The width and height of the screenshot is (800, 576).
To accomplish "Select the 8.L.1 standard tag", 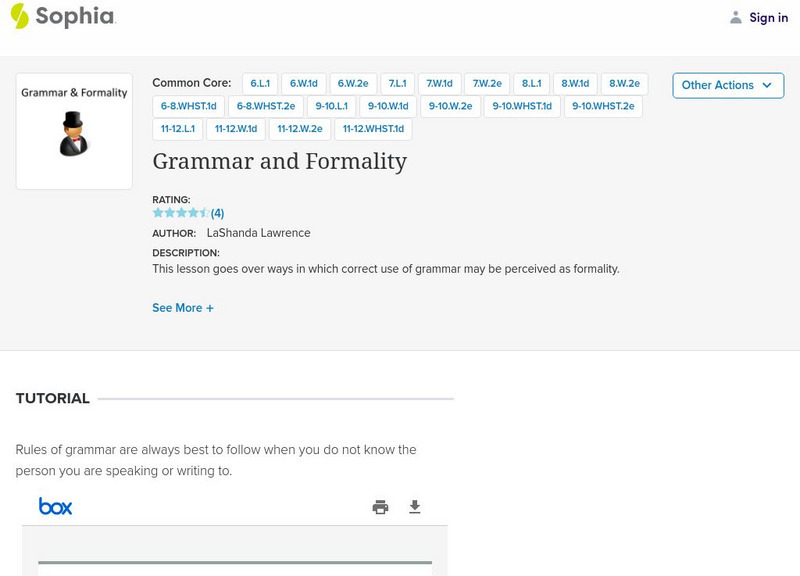I will coord(531,84).
